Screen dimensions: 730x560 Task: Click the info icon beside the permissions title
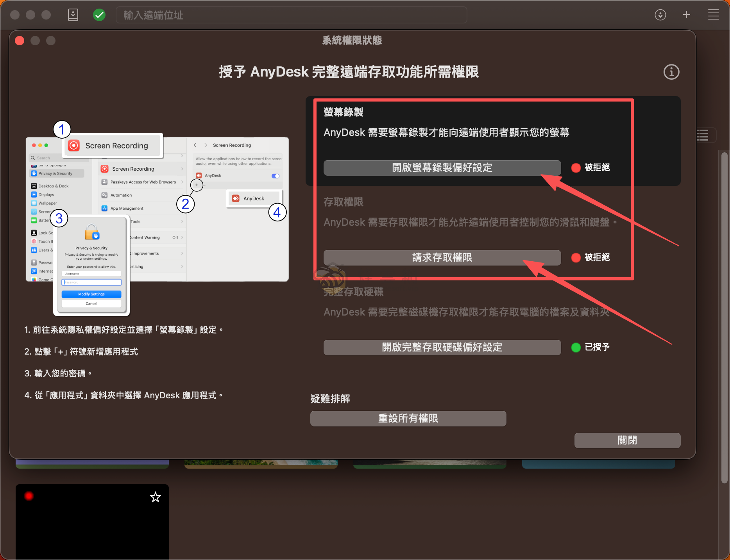(671, 72)
